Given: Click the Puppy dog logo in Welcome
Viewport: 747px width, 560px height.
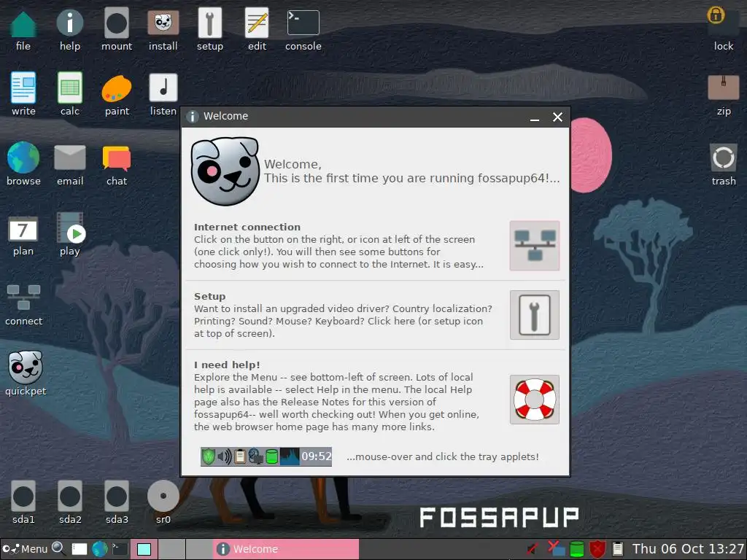Looking at the screenshot, I should [225, 171].
